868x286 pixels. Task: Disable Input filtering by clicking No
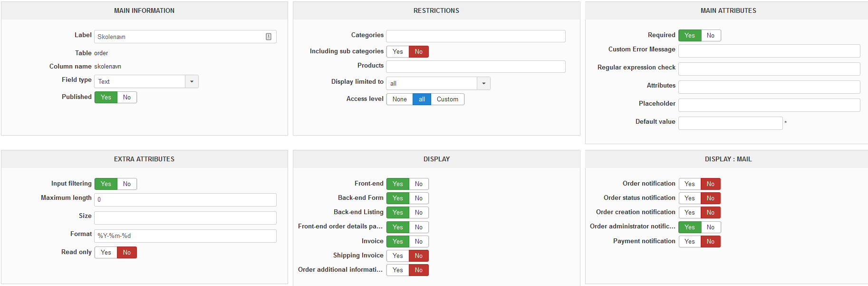pyautogui.click(x=127, y=184)
